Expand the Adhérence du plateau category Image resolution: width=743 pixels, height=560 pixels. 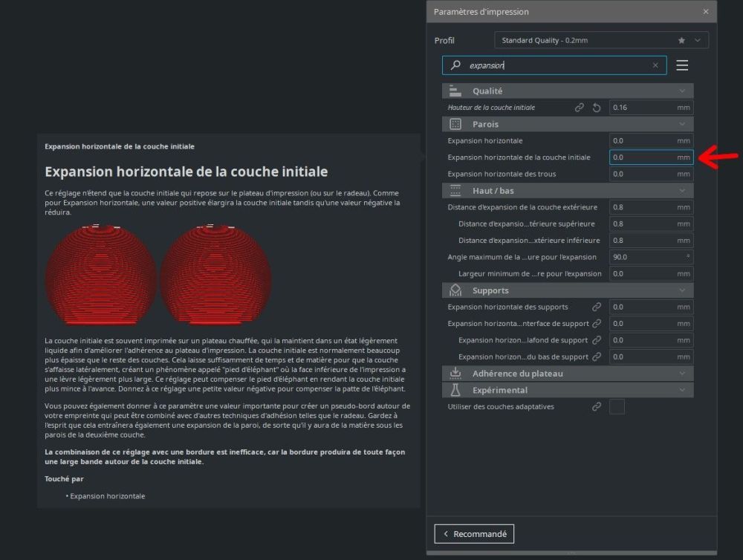pyautogui.click(x=568, y=374)
